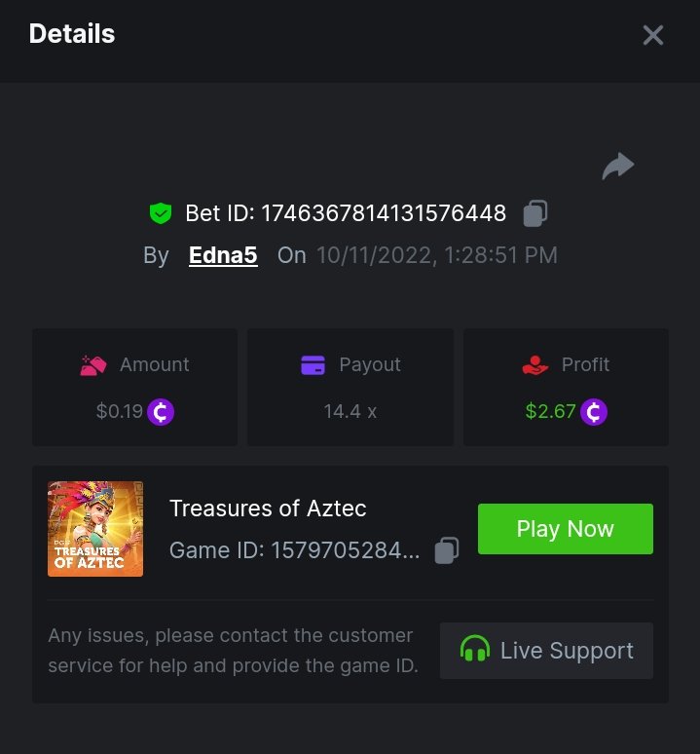Click the green $2.67 profit value
700x754 pixels.
point(551,412)
